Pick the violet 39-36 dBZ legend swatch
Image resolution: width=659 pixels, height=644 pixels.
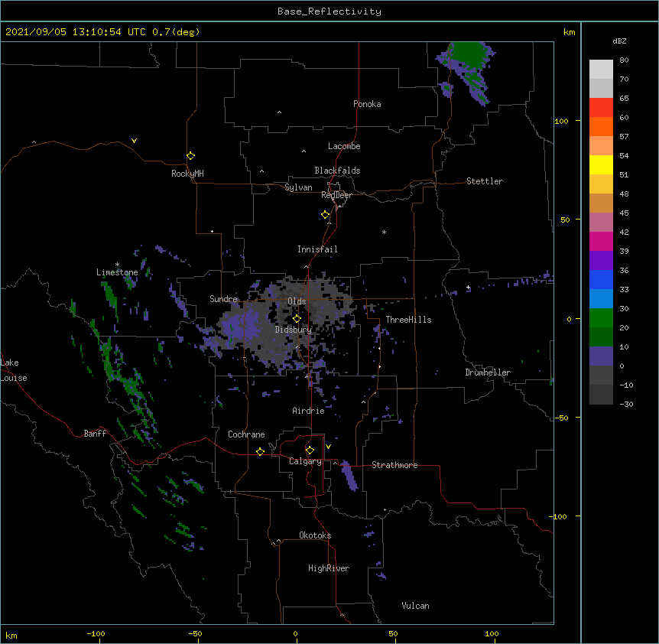click(601, 261)
